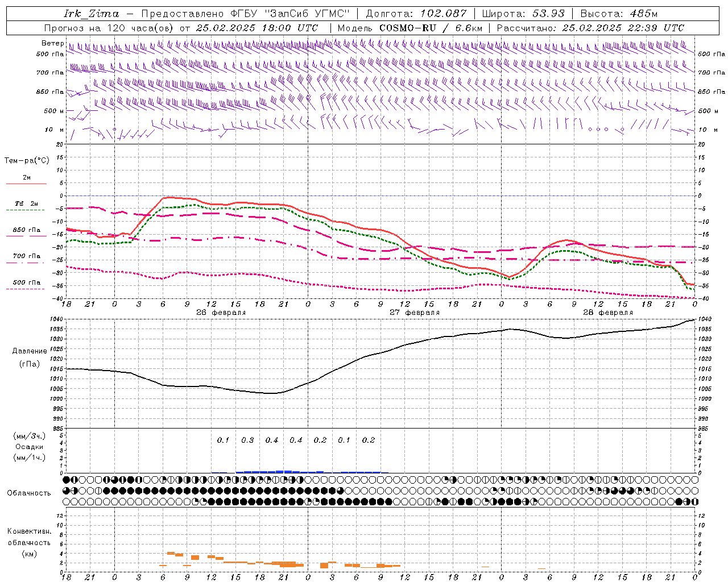This screenshot has width=728, height=582.
Task: Click the Тем-ра(°C) temperature panel label
Action: (27, 161)
